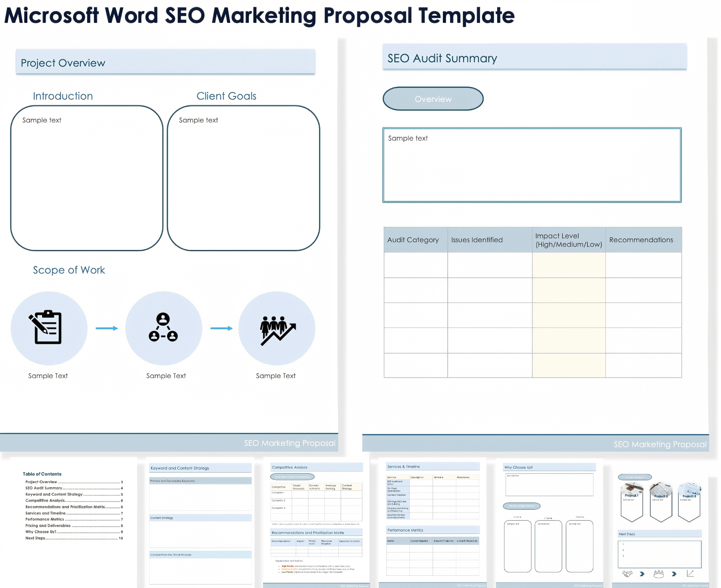721x588 pixels.
Task: Click the Project Overview heading banner
Action: [165, 62]
